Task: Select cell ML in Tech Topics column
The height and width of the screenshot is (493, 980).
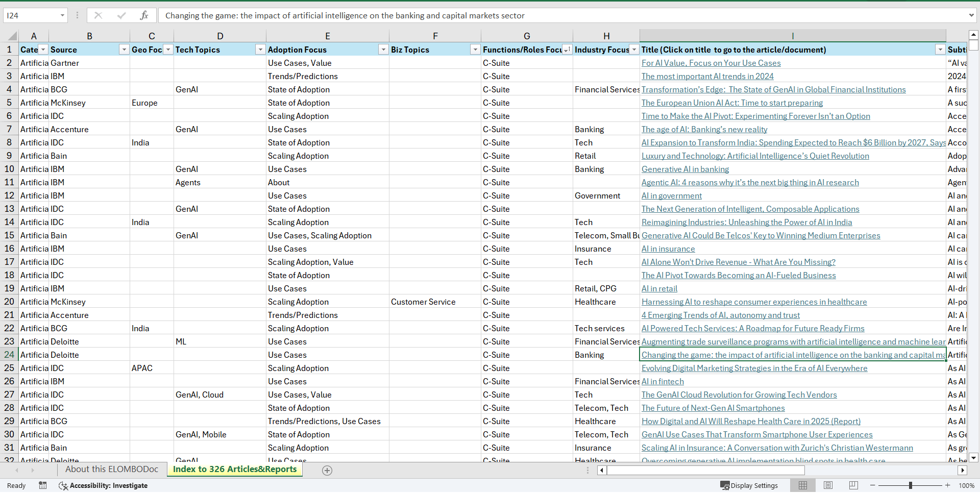Action: click(220, 342)
